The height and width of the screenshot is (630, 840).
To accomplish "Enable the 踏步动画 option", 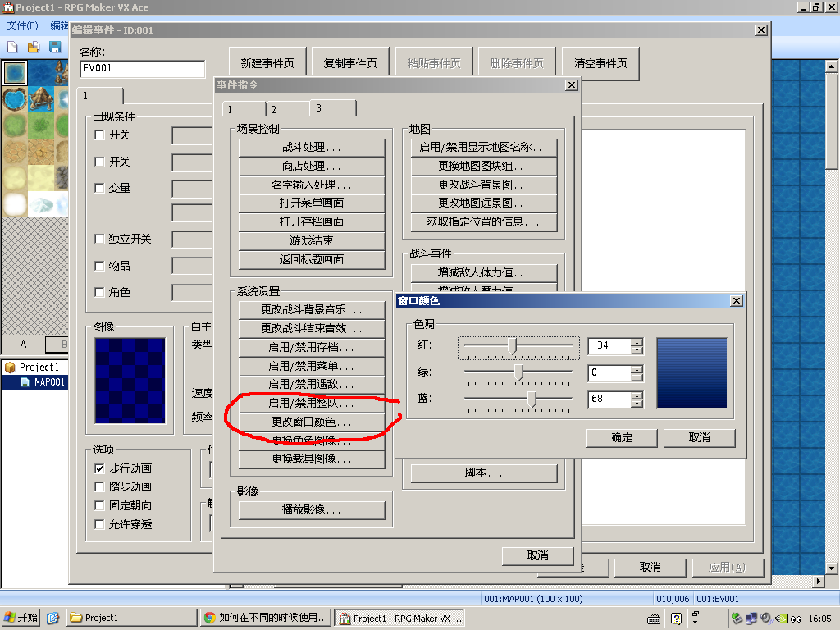I will tap(99, 486).
